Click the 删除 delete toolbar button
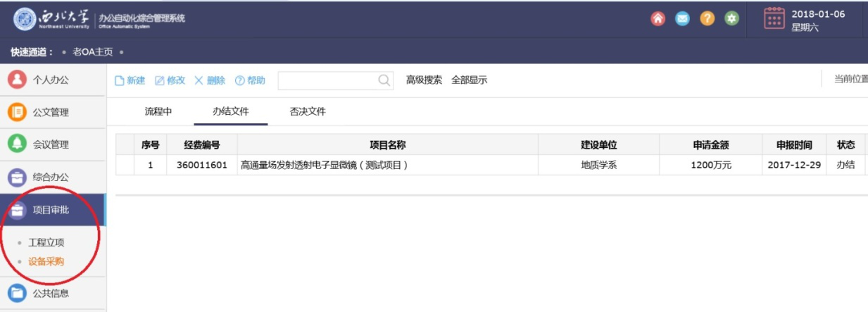This screenshot has width=868, height=312. [210, 80]
